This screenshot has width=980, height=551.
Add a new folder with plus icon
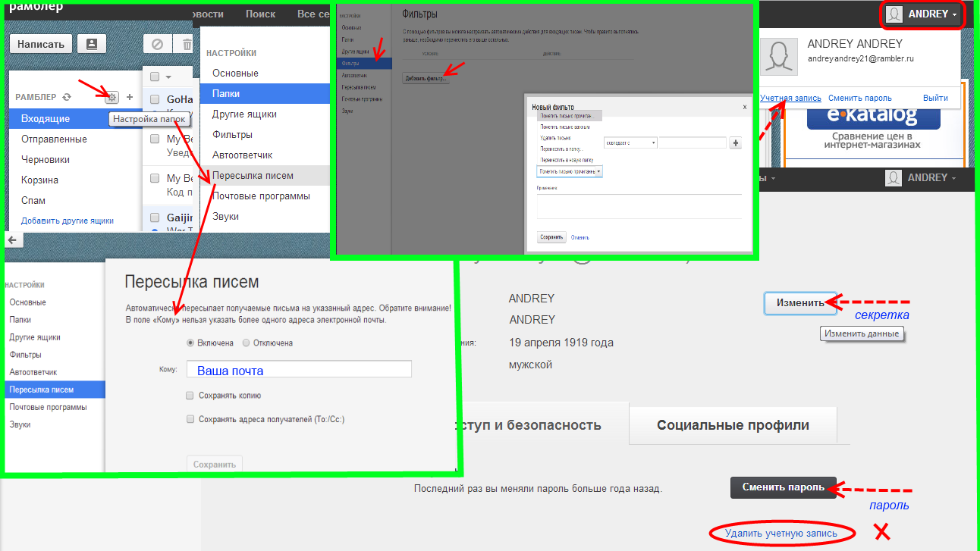[130, 97]
